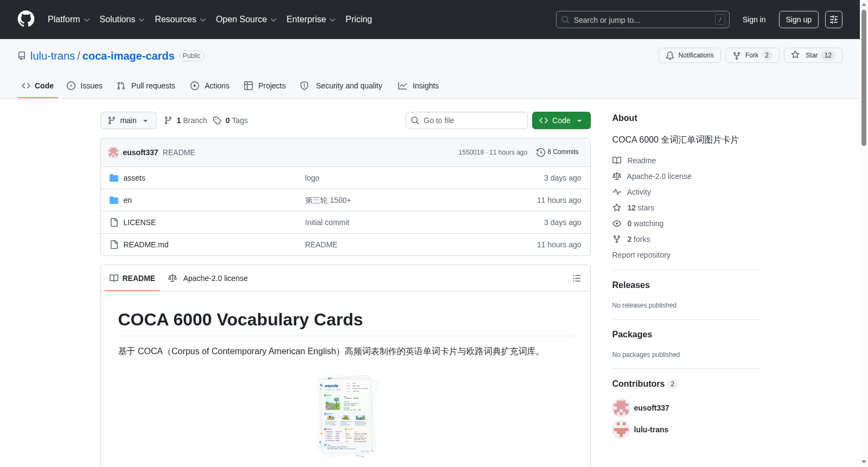Expand the Enterprise menu

tap(311, 20)
